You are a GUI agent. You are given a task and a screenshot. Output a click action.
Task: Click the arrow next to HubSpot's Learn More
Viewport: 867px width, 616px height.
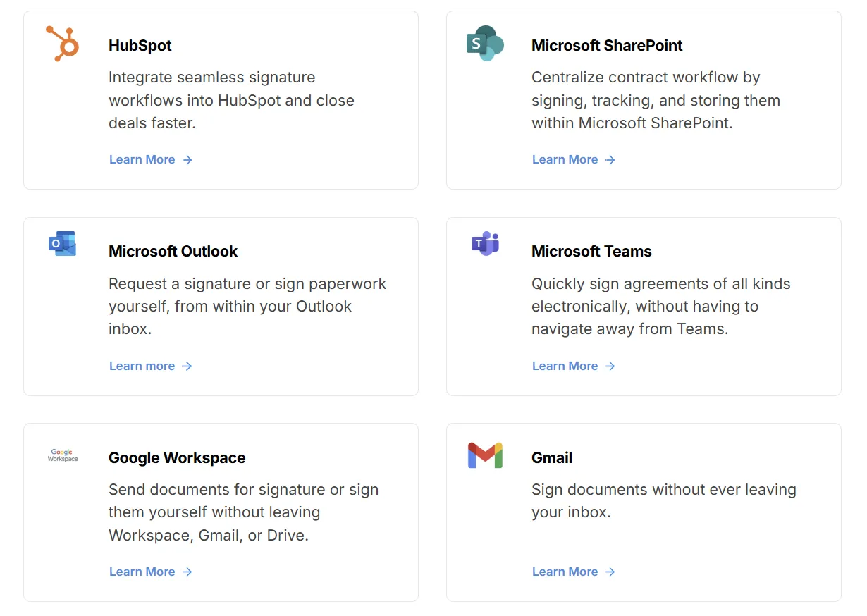point(187,160)
